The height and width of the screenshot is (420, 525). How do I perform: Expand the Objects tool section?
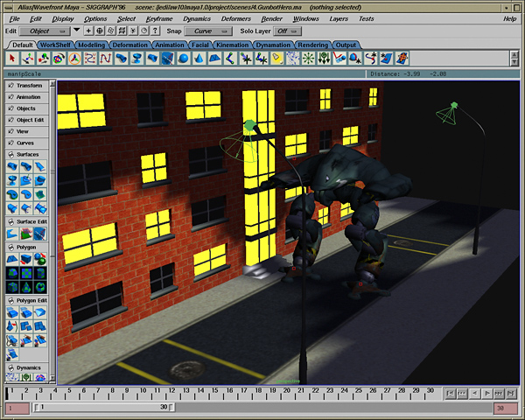coord(27,108)
